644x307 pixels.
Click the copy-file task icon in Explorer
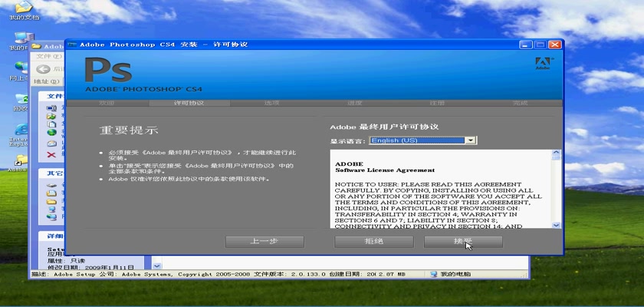tap(51, 124)
